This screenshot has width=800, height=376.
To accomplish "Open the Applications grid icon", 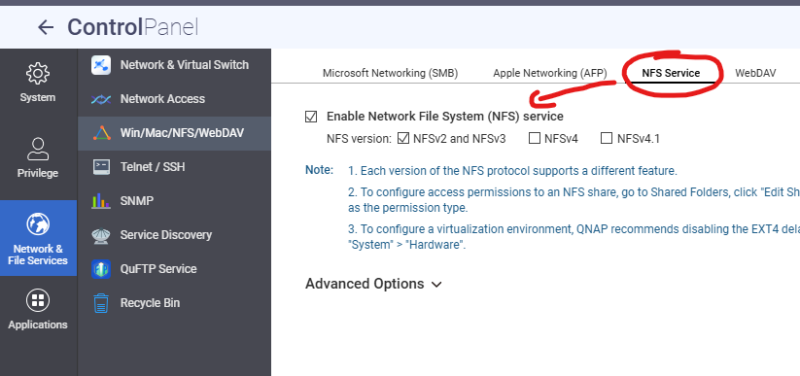I will click(38, 300).
